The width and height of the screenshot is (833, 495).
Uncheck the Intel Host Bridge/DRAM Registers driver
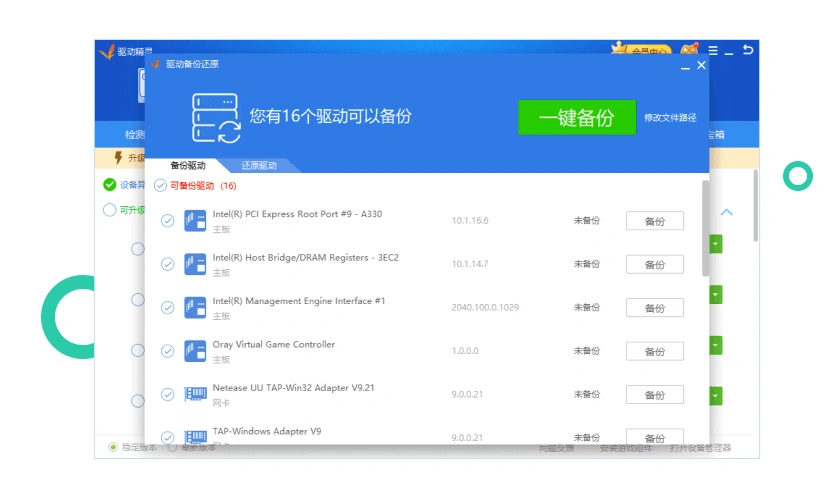tap(167, 264)
